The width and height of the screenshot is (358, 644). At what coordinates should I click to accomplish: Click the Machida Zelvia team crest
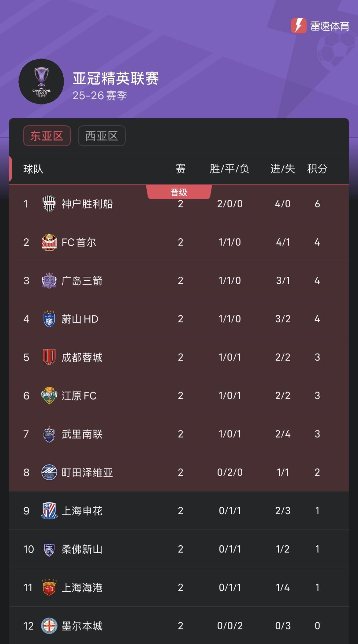[49, 472]
